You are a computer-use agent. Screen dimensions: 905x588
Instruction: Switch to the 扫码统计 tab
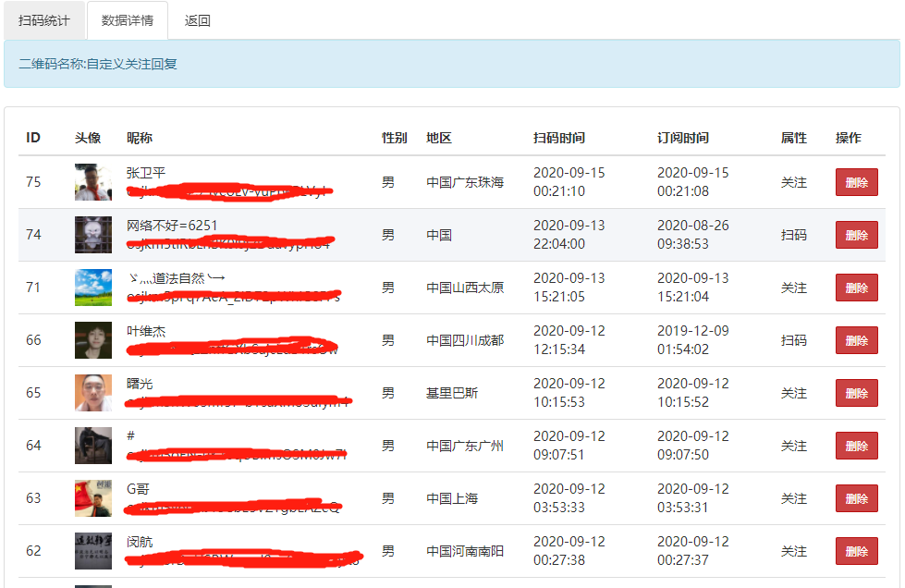click(43, 20)
